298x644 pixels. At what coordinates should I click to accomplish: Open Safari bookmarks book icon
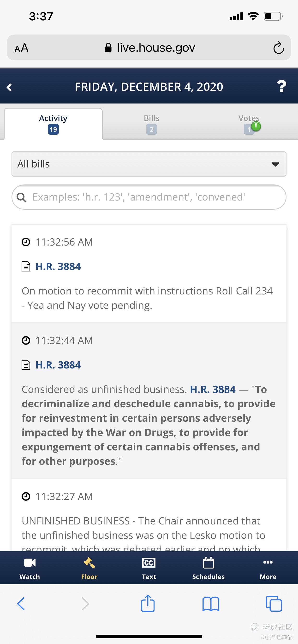(211, 604)
